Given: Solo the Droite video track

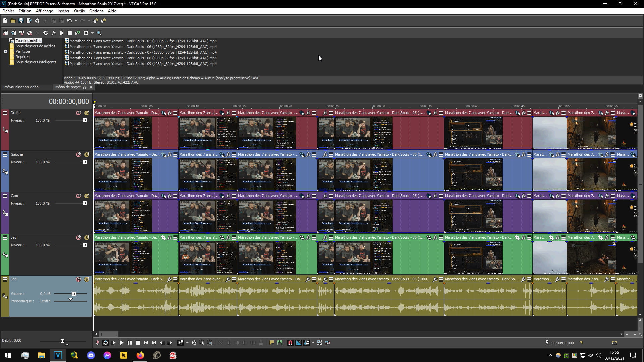Looking at the screenshot, I should click(87, 113).
